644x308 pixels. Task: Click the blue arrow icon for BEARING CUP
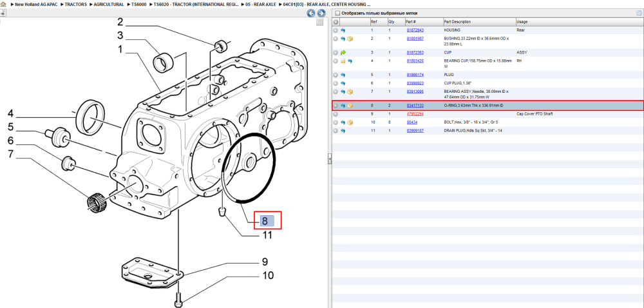[350, 61]
